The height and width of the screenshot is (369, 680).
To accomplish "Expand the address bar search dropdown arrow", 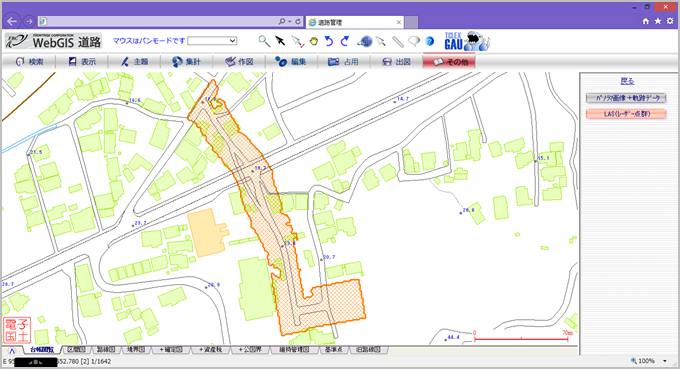I will coord(289,21).
